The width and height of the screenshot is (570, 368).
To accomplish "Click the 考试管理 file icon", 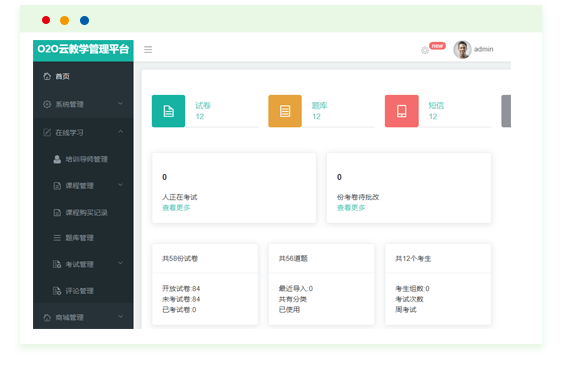I will pyautogui.click(x=57, y=264).
